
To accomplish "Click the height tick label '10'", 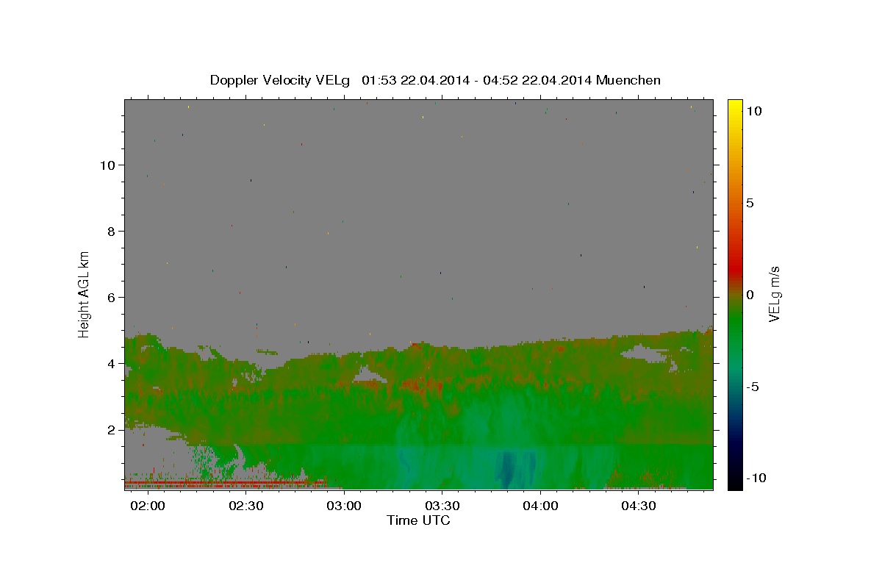I will point(107,165).
